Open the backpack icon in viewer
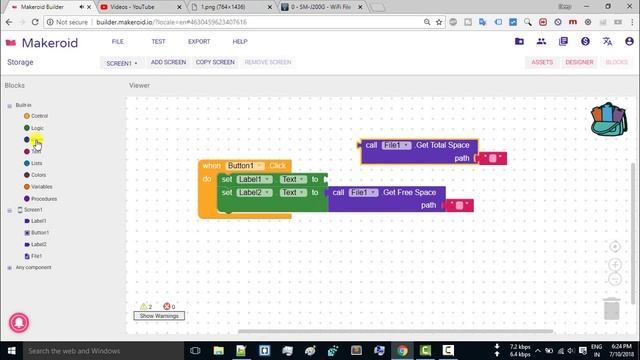Viewport: 640px width, 360px height. click(x=609, y=119)
